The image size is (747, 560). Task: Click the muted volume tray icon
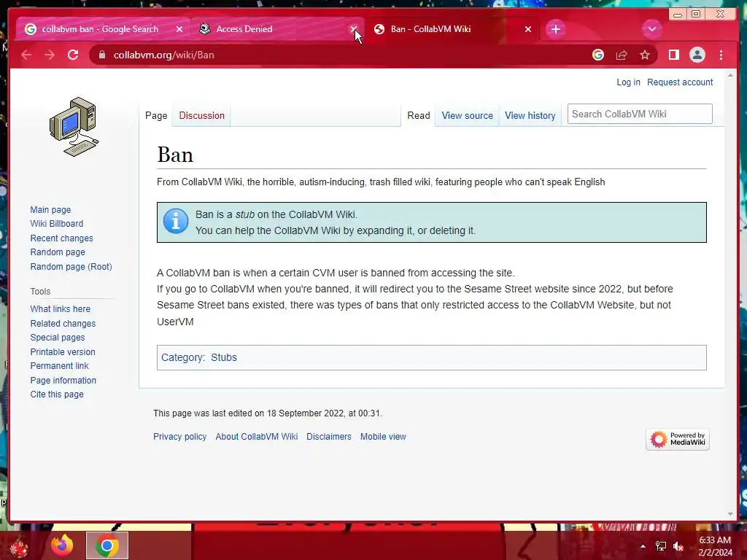point(678,546)
